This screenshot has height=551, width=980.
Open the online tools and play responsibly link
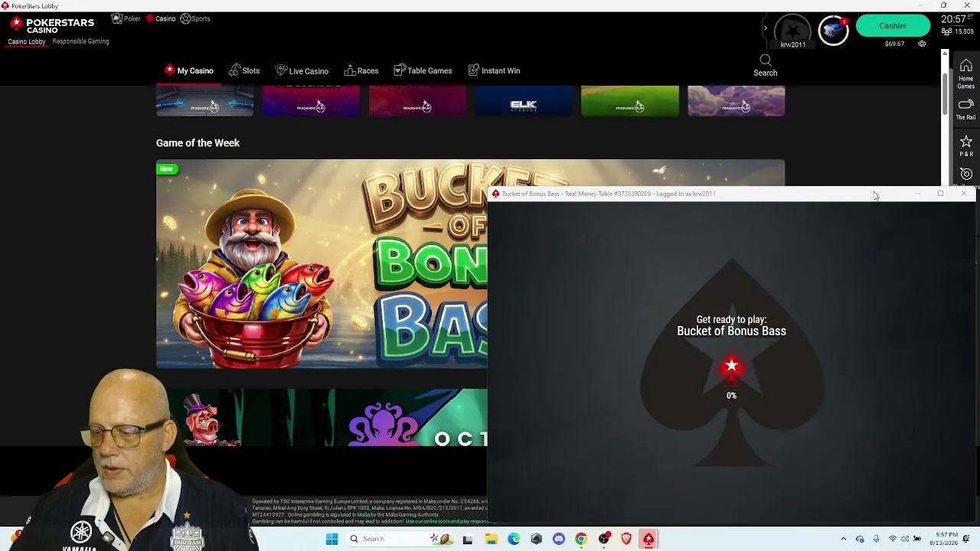pos(446,521)
